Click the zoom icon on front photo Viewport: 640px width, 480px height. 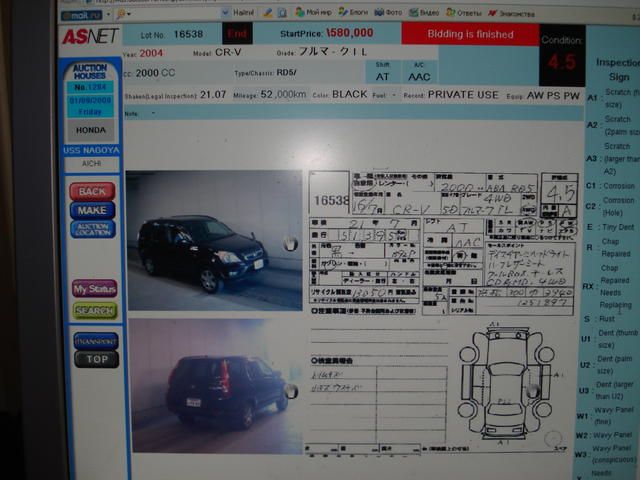click(x=290, y=244)
